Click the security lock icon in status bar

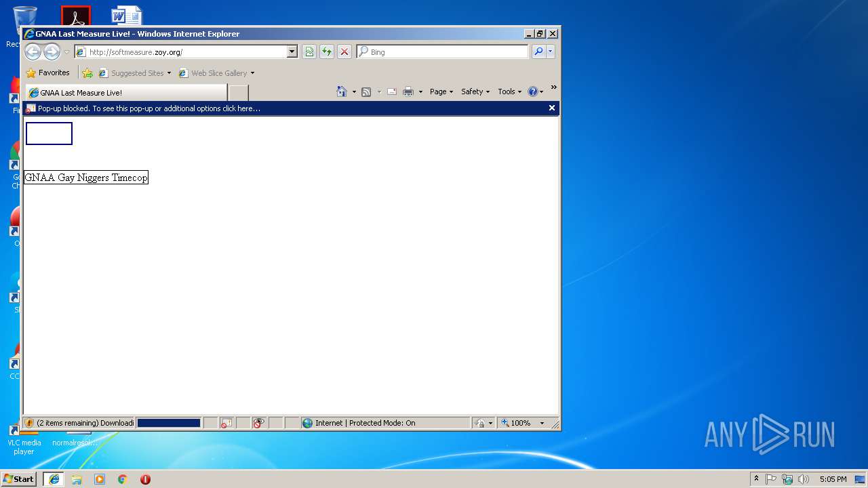pos(480,423)
